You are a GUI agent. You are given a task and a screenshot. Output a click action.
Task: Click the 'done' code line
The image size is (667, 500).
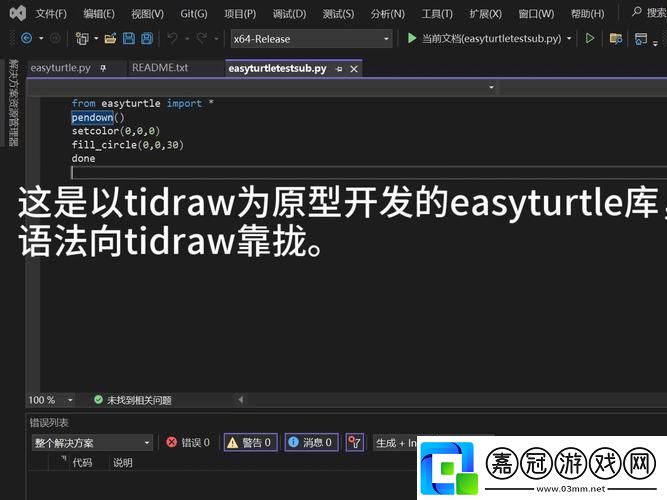click(x=83, y=158)
